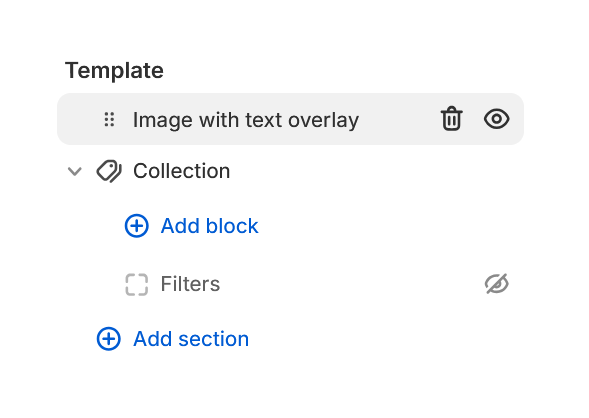589x418 pixels.
Task: Click the drag handle beside Image with text overlay
Action: tap(109, 119)
